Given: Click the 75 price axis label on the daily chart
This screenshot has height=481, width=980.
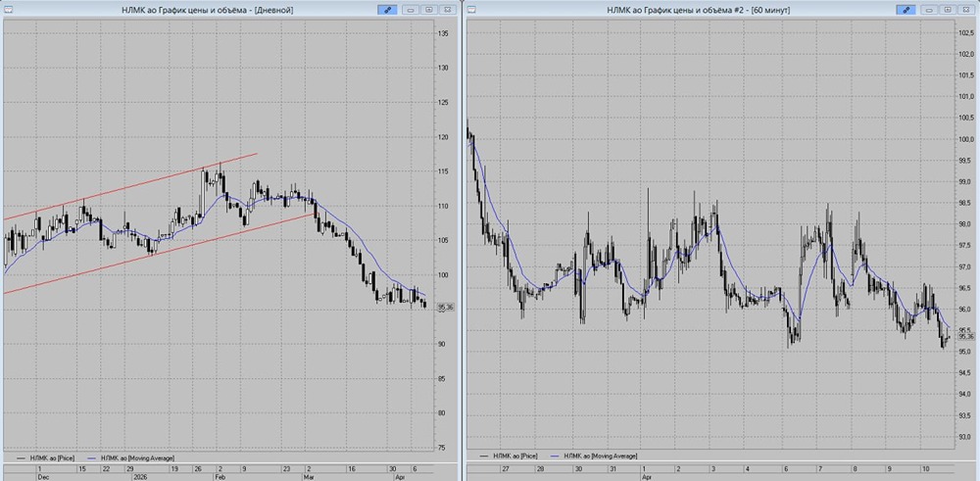Looking at the screenshot, I should [x=442, y=448].
